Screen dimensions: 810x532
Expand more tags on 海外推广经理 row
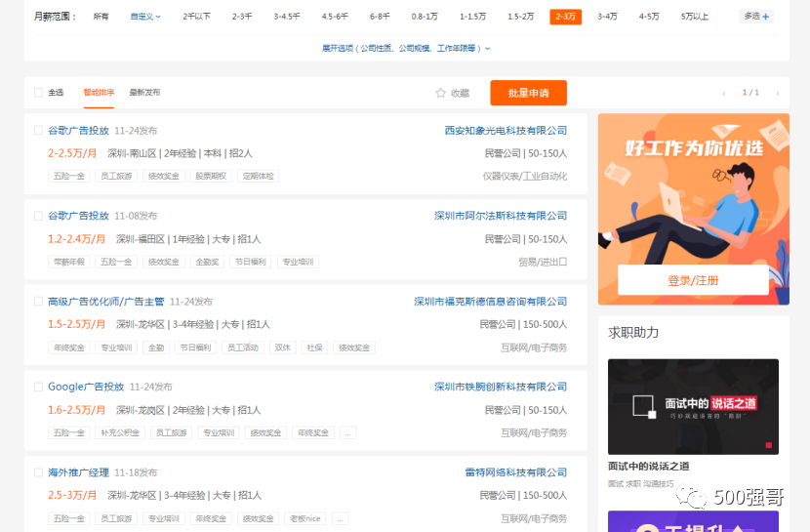[340, 518]
